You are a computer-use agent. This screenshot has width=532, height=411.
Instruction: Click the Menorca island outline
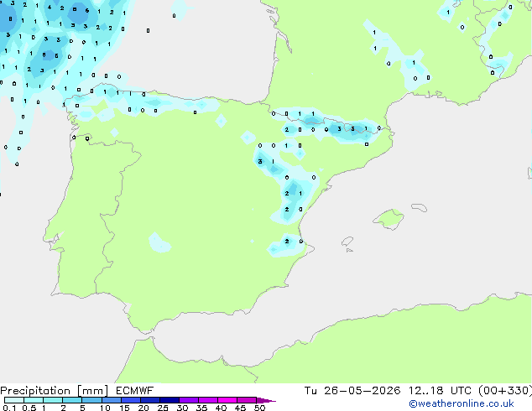pyautogui.click(x=420, y=207)
